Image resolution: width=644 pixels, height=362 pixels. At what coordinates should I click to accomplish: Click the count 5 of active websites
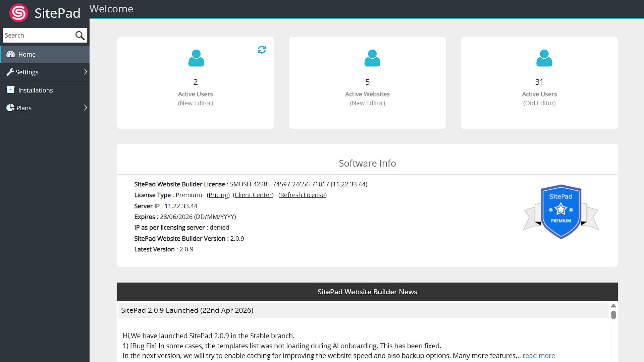point(368,82)
